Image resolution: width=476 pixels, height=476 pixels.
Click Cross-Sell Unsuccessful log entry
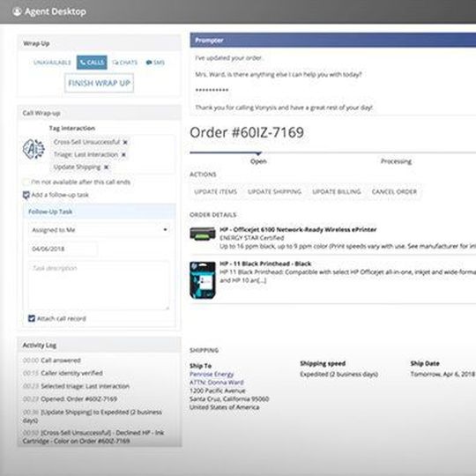93,436
